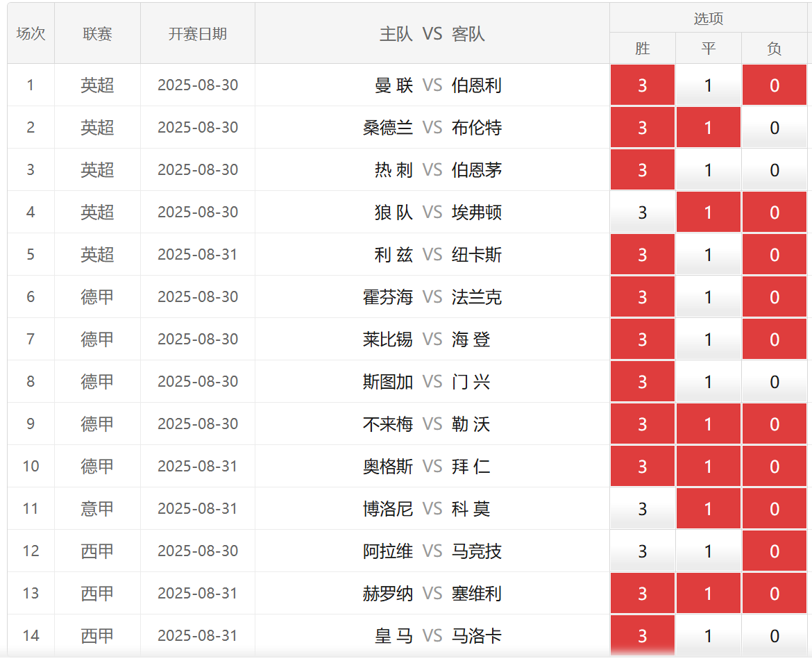The width and height of the screenshot is (812, 661).
Task: Click the away team name 埃弗顿
Action: coord(476,212)
